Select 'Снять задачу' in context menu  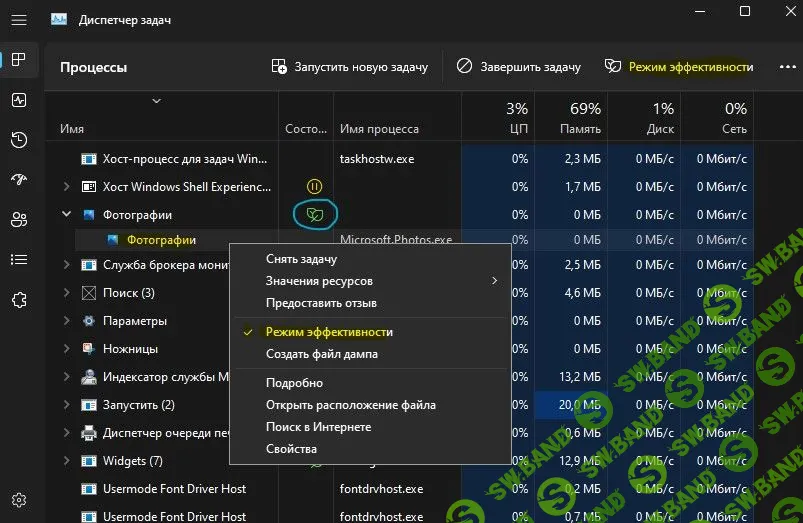pyautogui.click(x=301, y=259)
